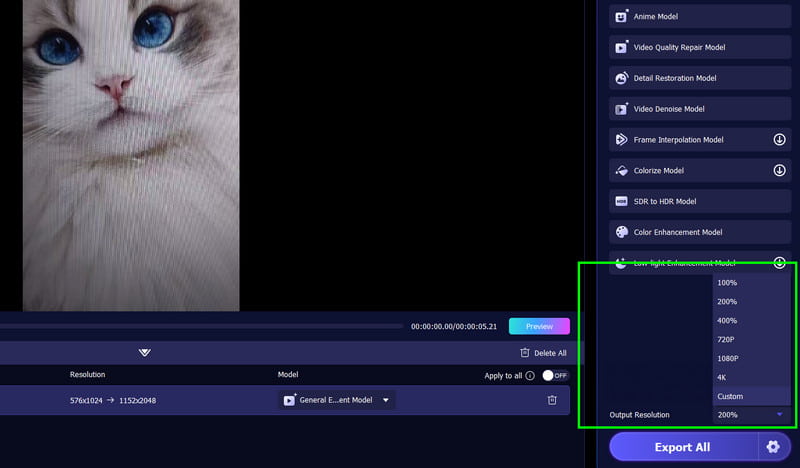Click the Colorize Model download icon

coord(779,171)
